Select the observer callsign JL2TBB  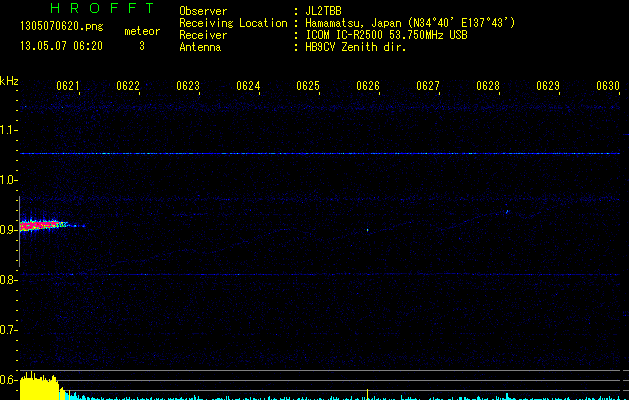pos(323,11)
